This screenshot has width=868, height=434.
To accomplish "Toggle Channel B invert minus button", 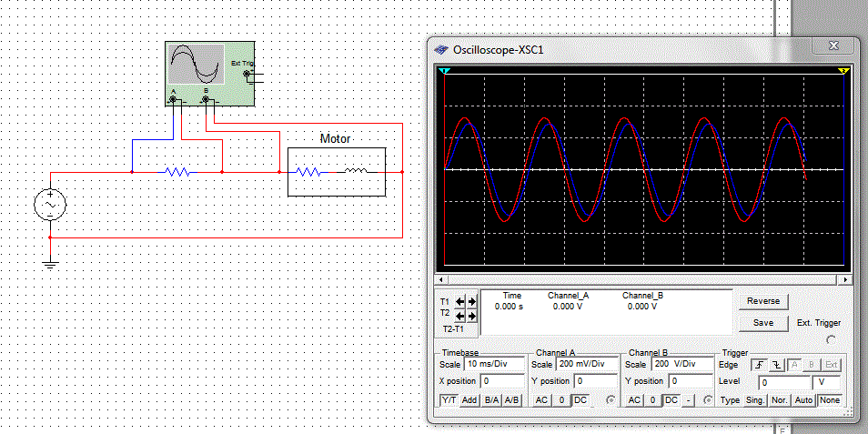I will [x=688, y=399].
